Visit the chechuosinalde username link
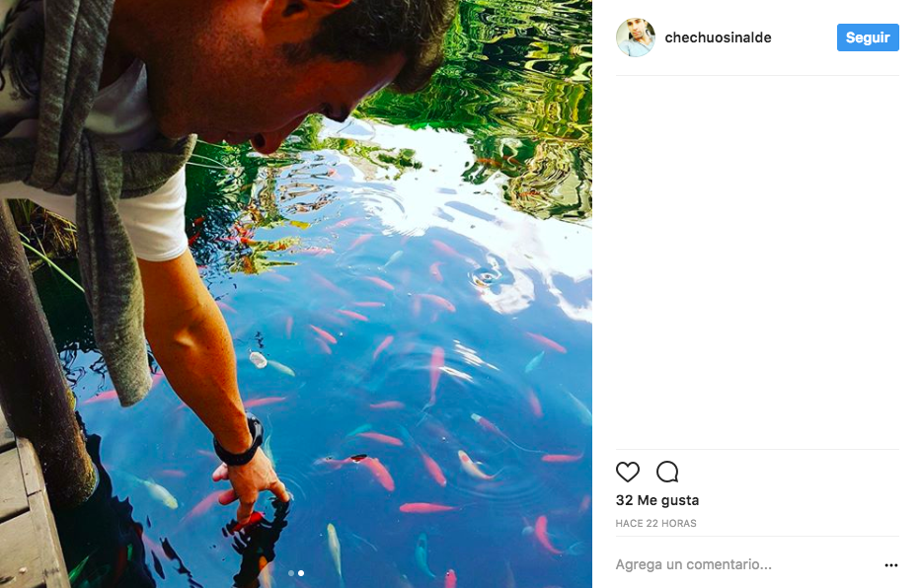Viewport: 920px width, 588px height. pos(718,37)
